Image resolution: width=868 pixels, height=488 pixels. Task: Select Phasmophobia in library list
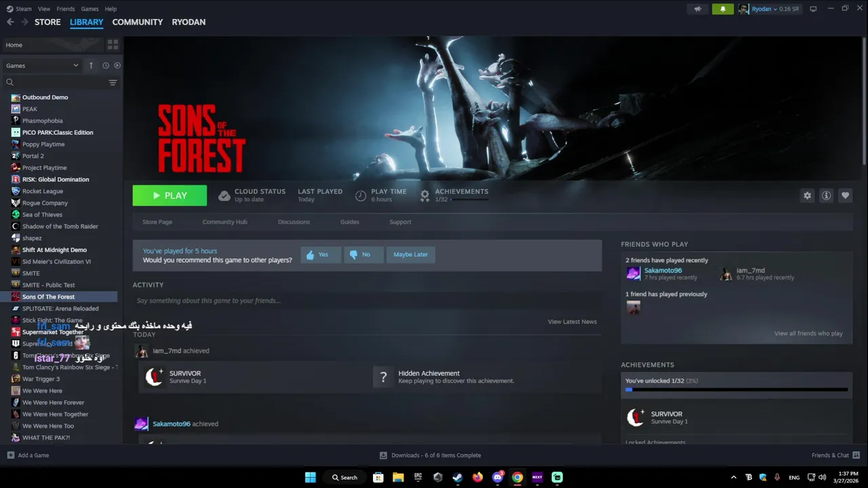(x=43, y=121)
